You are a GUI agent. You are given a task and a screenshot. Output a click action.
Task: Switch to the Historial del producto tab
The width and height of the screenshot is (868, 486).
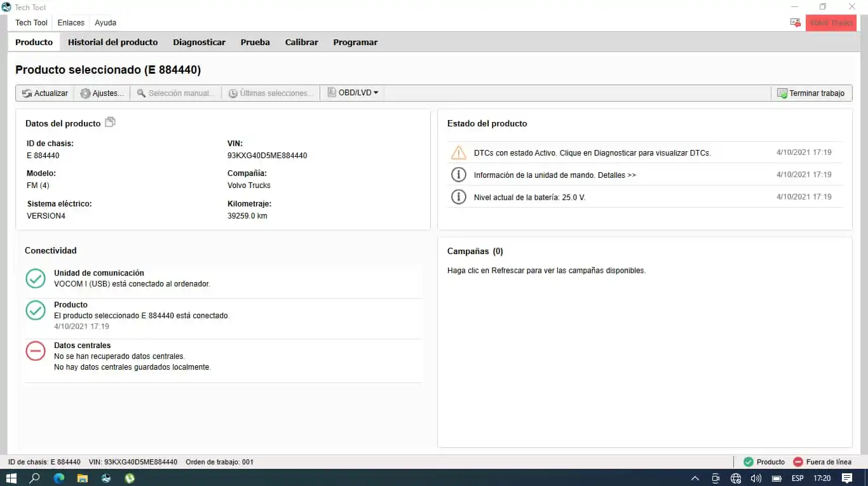(x=113, y=42)
